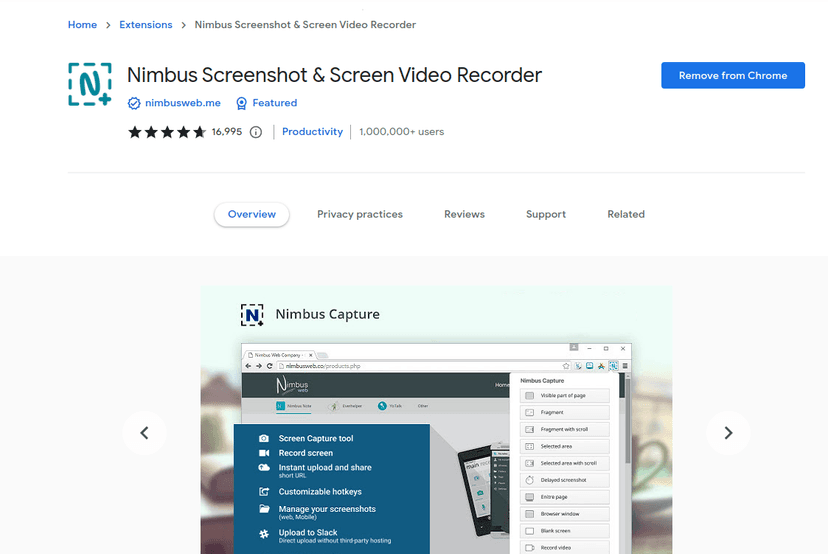Go to Home breadcrumb
Image resolution: width=828 pixels, height=554 pixels.
pyautogui.click(x=82, y=25)
